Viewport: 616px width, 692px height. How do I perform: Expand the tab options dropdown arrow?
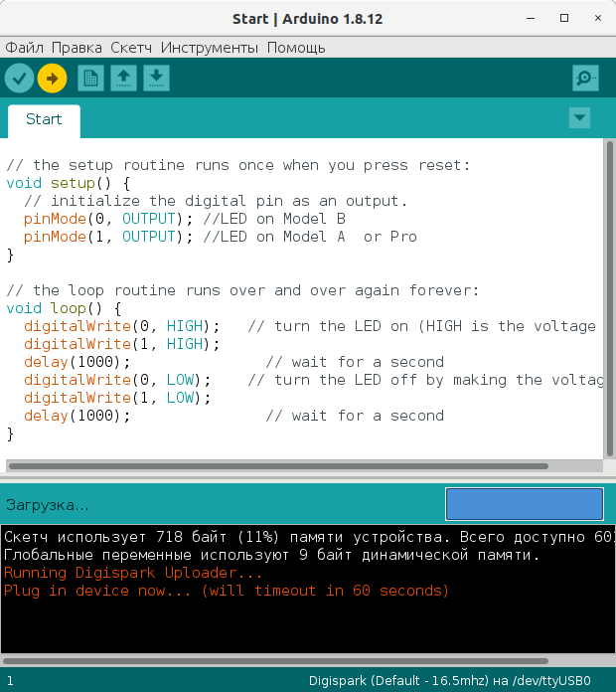(x=580, y=118)
